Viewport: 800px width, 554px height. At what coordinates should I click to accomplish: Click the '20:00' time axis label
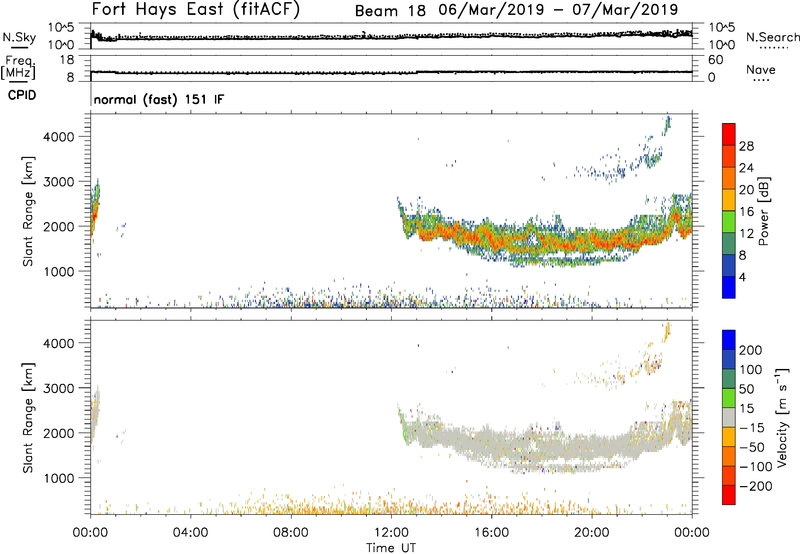pos(591,533)
